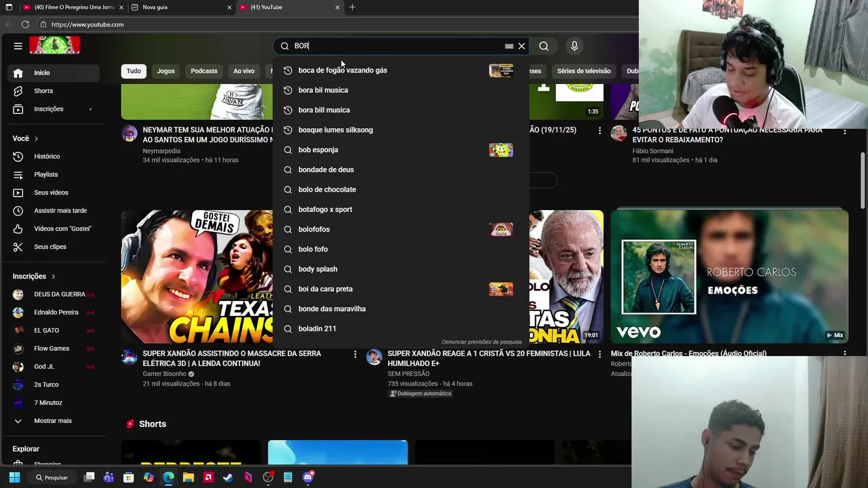Screen dimensions: 868x488
Task: Select 'bolofofos' search suggestion
Action: click(400, 229)
